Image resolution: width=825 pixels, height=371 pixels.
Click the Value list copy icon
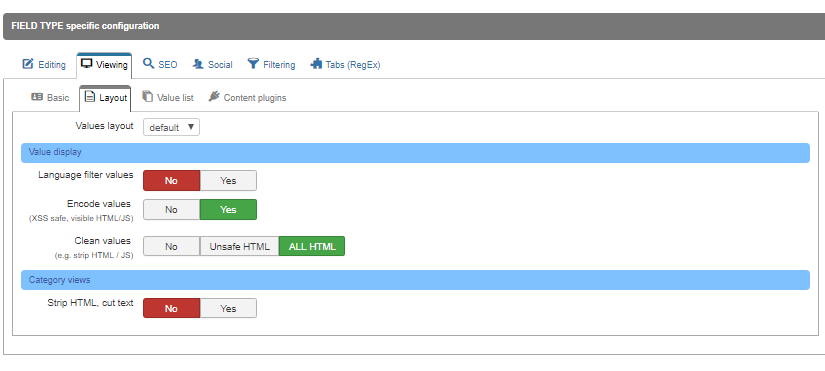point(147,97)
